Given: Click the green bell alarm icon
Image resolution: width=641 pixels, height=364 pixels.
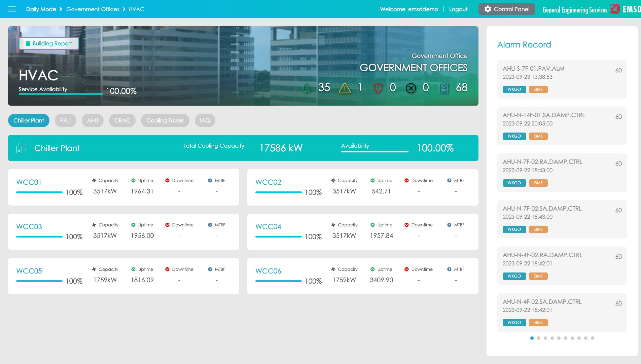Looking at the screenshot, I should pyautogui.click(x=306, y=88).
